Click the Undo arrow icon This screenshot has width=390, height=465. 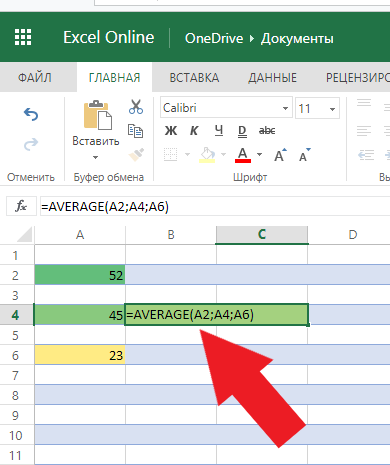(x=31, y=115)
